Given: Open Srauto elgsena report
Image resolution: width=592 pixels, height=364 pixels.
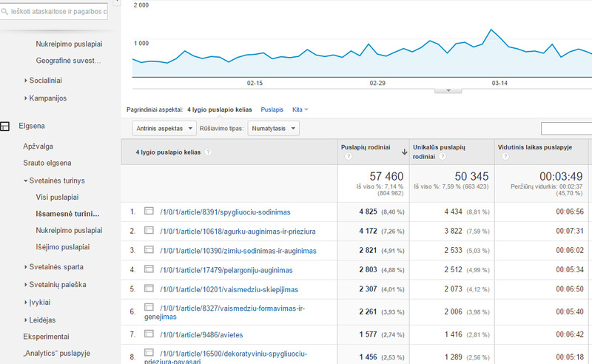Looking at the screenshot, I should [47, 163].
